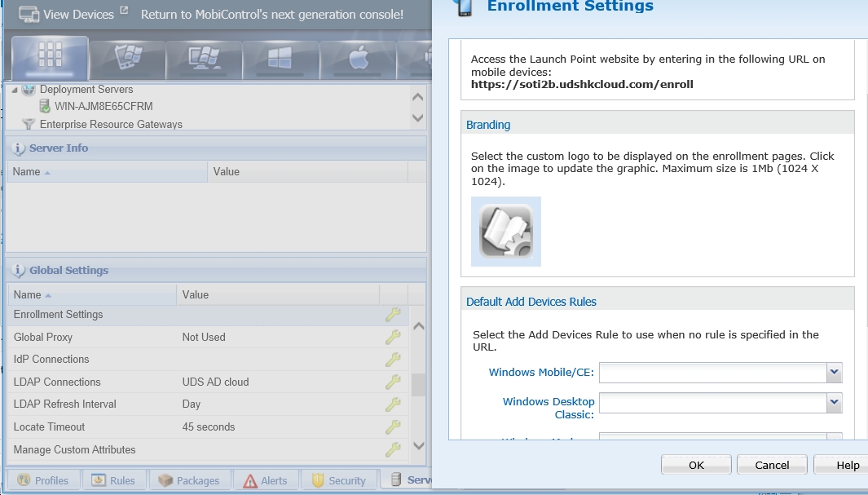Sort Global Settings by Name column header
The width and height of the screenshot is (868, 495).
pos(28,294)
